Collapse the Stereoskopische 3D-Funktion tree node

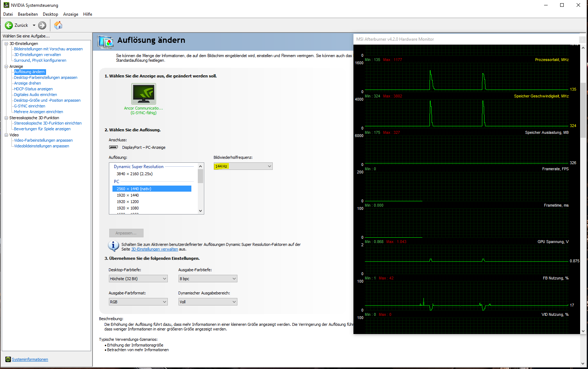click(x=6, y=118)
